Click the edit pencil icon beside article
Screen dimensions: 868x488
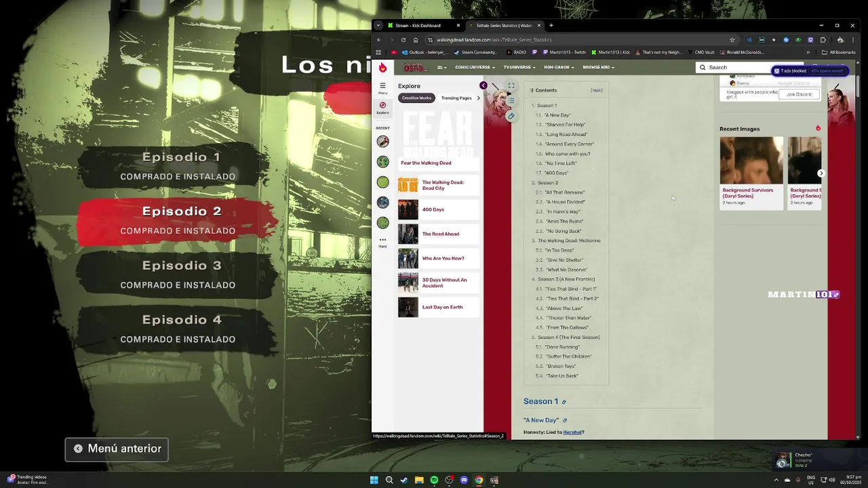point(511,116)
